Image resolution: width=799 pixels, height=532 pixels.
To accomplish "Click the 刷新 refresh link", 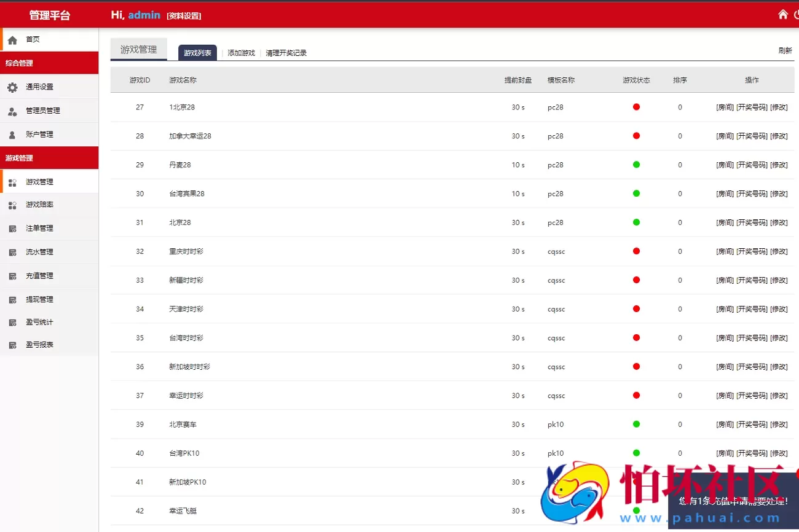I will pyautogui.click(x=785, y=51).
